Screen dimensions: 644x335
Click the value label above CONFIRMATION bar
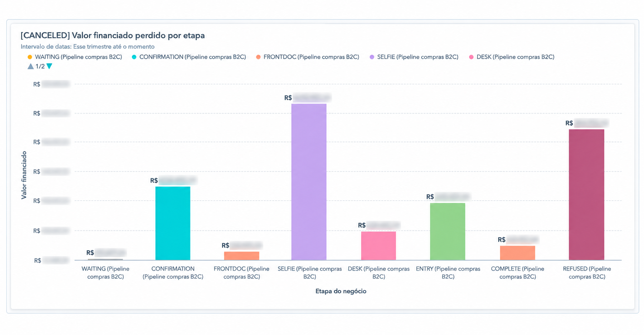click(173, 181)
